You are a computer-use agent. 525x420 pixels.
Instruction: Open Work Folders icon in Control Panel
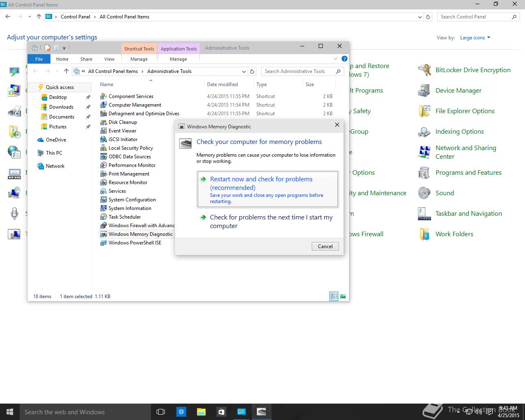[x=424, y=234]
